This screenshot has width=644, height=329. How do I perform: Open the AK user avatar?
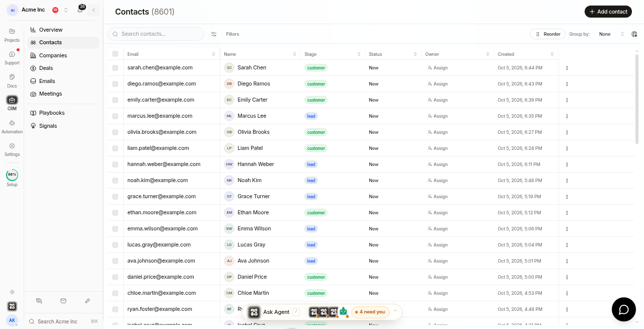pyautogui.click(x=12, y=320)
